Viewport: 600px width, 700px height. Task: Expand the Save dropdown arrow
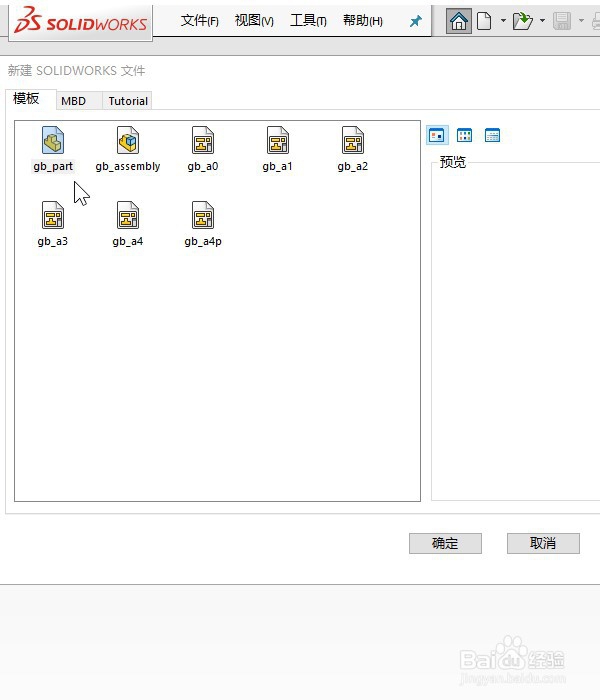pos(581,21)
